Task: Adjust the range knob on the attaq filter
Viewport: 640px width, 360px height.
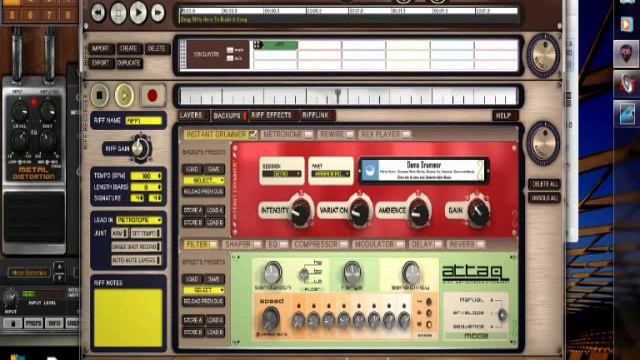Action: click(x=352, y=271)
